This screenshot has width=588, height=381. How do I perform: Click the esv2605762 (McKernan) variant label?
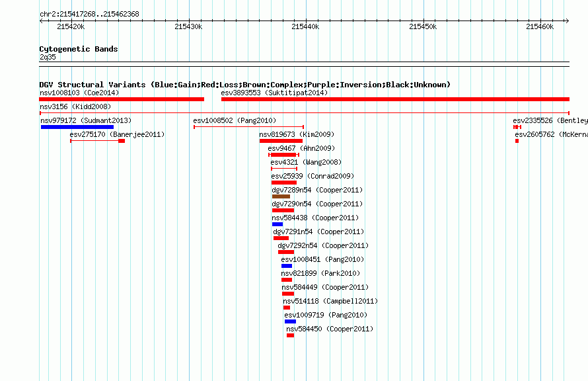pos(551,134)
